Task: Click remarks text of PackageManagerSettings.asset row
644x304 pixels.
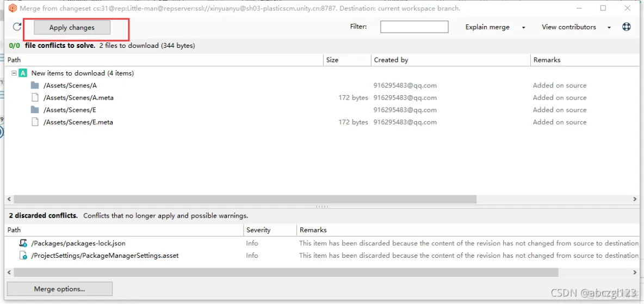Action: coord(469,256)
